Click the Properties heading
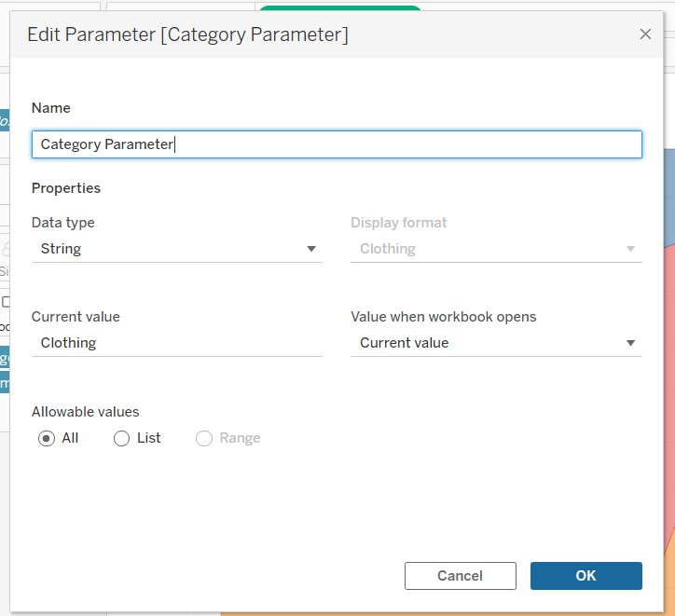Viewport: 675px width, 616px height. click(x=66, y=188)
